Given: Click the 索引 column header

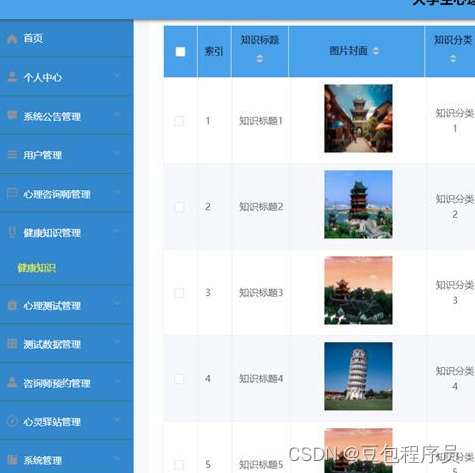Looking at the screenshot, I should coord(214,52).
